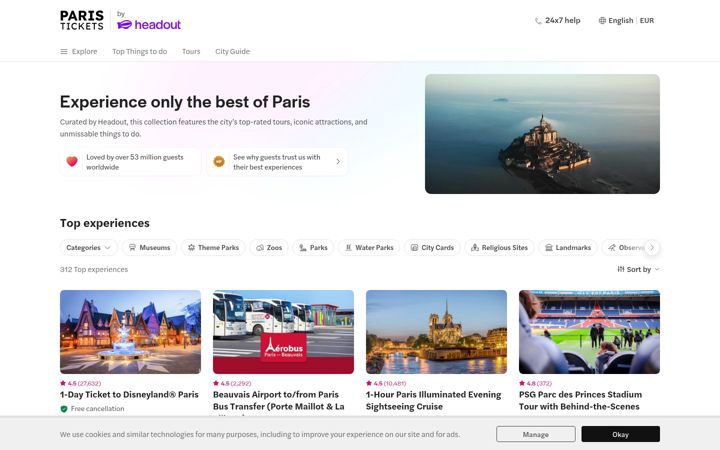720x450 pixels.
Task: Select the Religious Sites category chip
Action: (499, 248)
